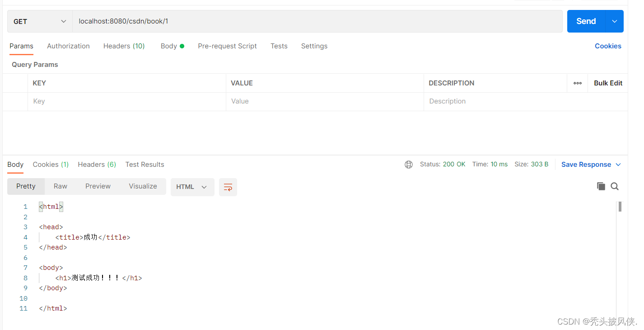The image size is (644, 330).
Task: Click the VALUE column header
Action: [242, 83]
